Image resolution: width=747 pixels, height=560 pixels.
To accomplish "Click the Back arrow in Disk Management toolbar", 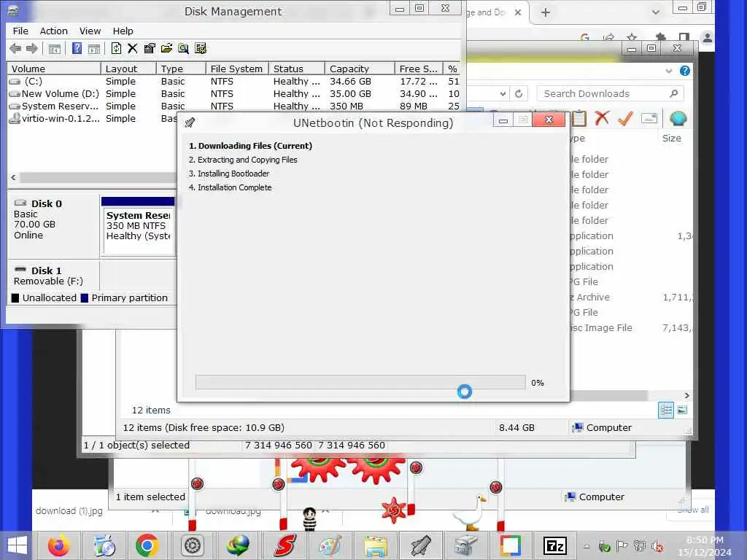I will tap(15, 49).
